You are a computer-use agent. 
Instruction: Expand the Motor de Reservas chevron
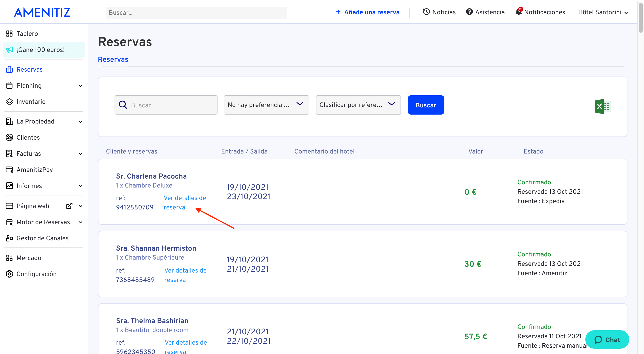click(x=81, y=222)
